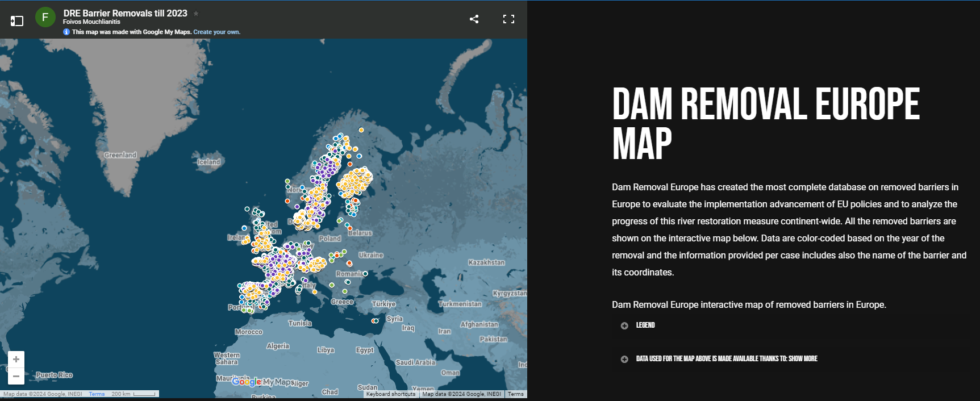The height and width of the screenshot is (401, 980).
Task: View the map in fullscreen
Action: pyautogui.click(x=508, y=19)
